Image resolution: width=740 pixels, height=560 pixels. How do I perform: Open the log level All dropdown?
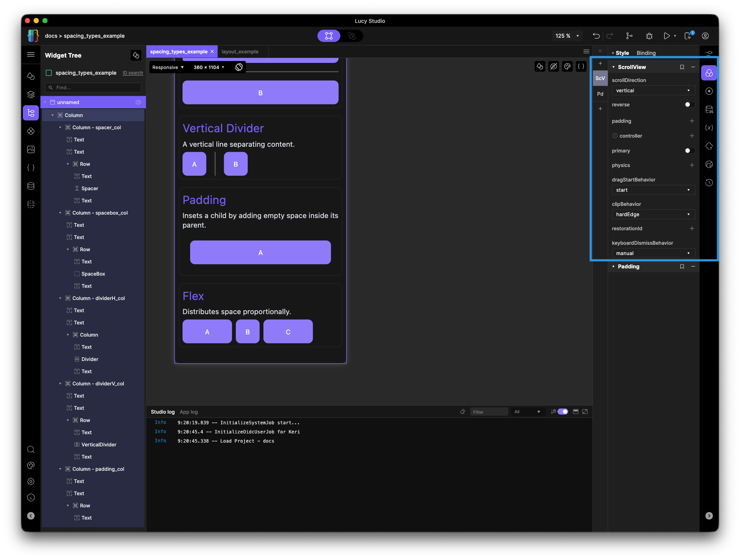coord(527,412)
